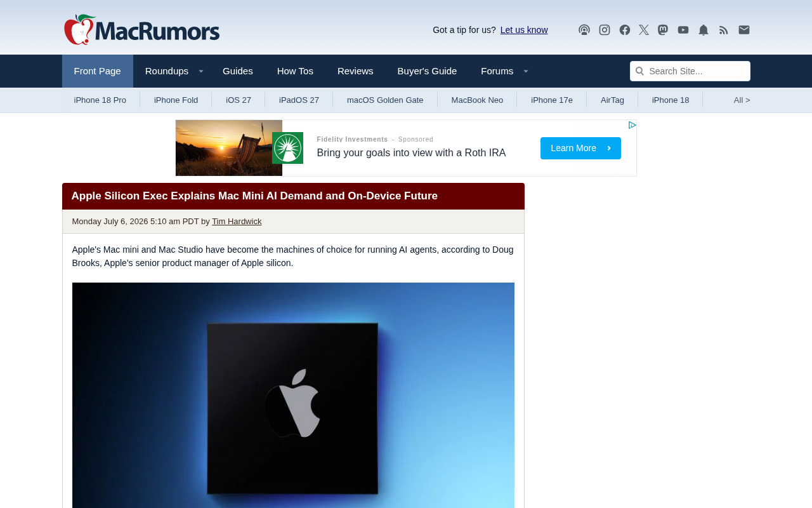Click Learn More on Fidelity ad
812x508 pixels.
[580, 148]
